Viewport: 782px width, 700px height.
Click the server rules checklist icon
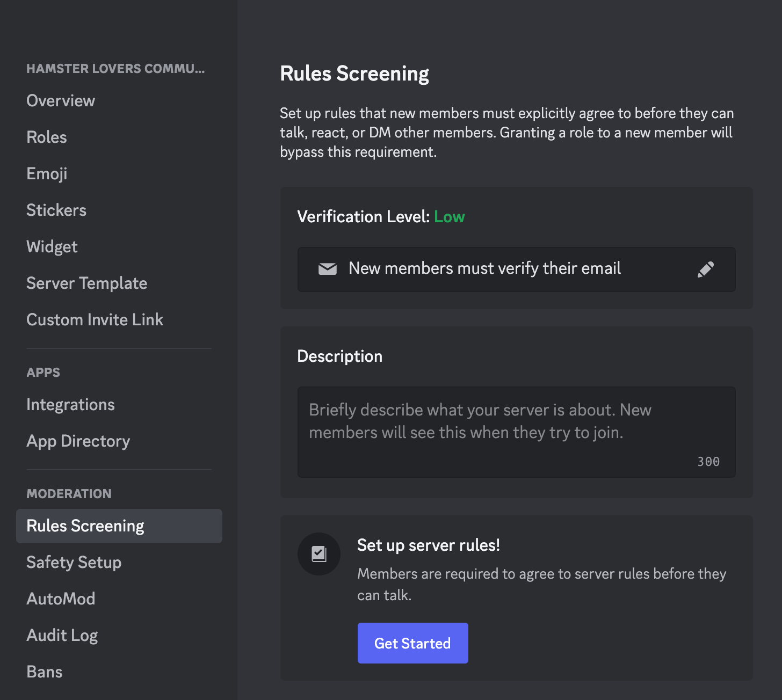point(319,553)
